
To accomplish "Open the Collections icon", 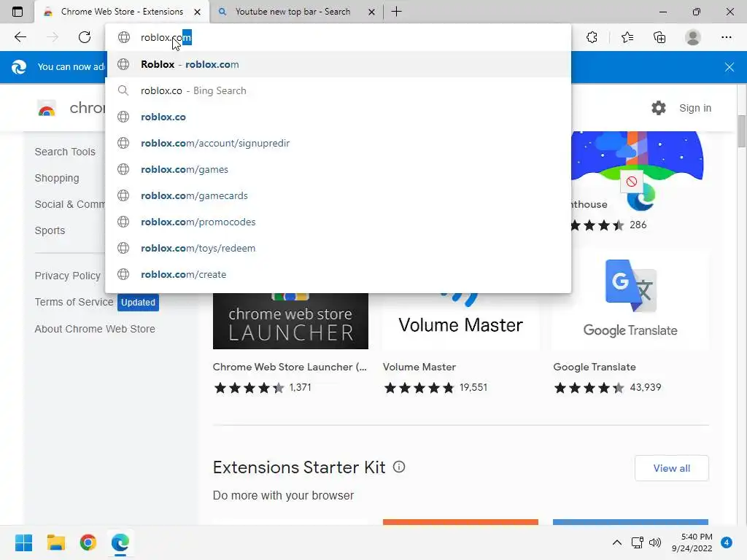I will pyautogui.click(x=659, y=37).
